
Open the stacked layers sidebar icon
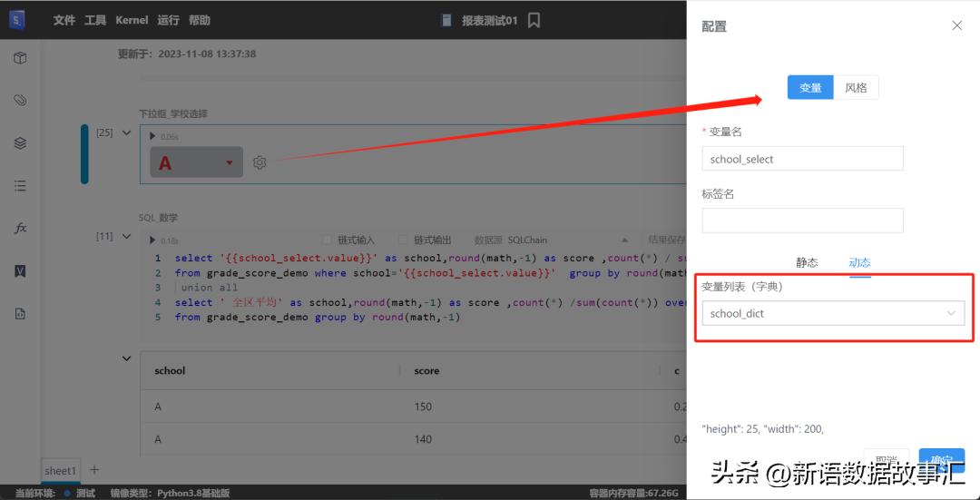coord(20,142)
